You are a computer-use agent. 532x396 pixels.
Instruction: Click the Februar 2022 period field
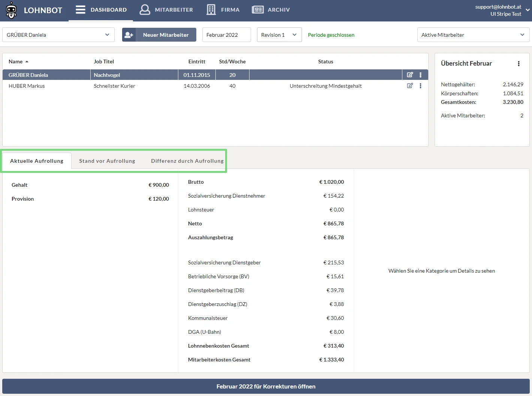[x=227, y=35]
